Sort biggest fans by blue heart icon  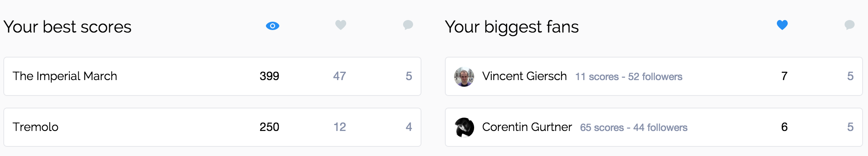pyautogui.click(x=782, y=25)
